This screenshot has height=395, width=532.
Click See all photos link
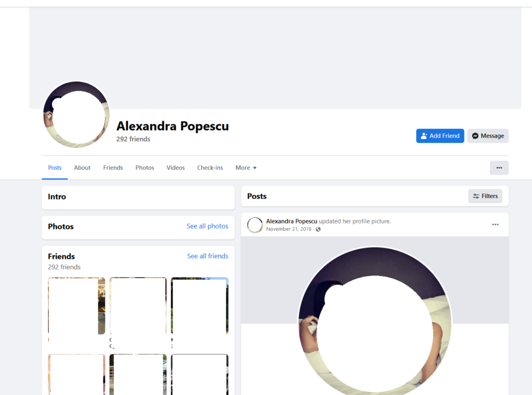click(207, 226)
